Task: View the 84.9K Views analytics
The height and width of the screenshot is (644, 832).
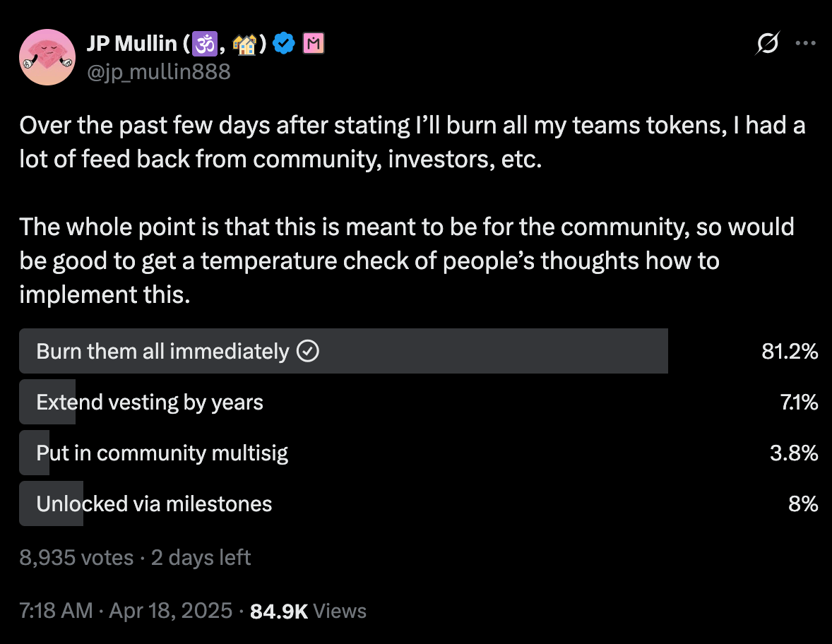Action: [x=308, y=611]
